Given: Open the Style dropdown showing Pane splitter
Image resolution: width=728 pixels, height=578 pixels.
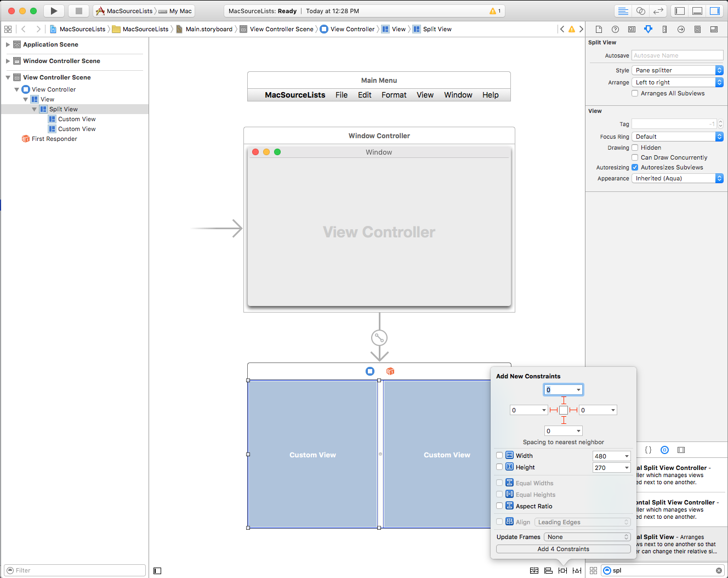Looking at the screenshot, I should coord(678,70).
